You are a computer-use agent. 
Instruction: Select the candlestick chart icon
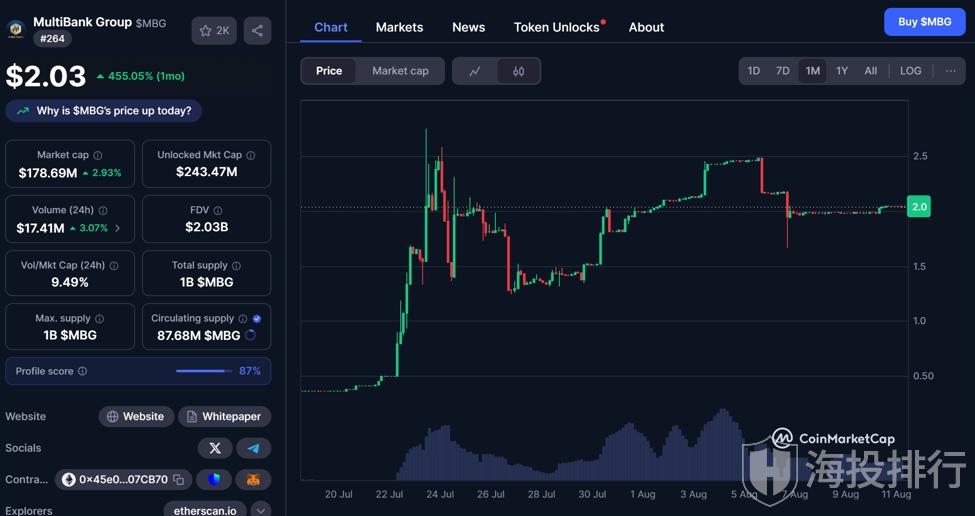pyautogui.click(x=518, y=71)
